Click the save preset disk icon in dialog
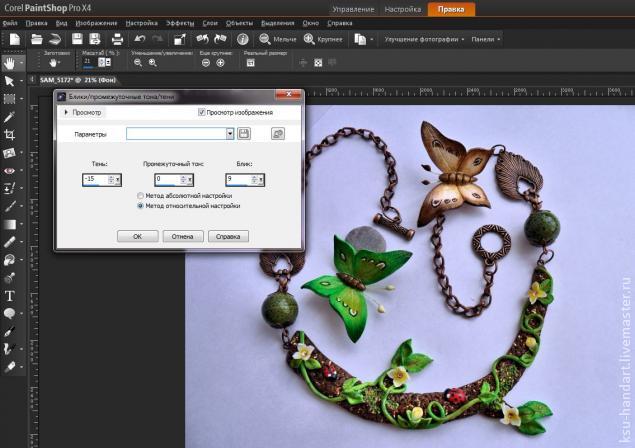The image size is (635, 448). point(244,133)
